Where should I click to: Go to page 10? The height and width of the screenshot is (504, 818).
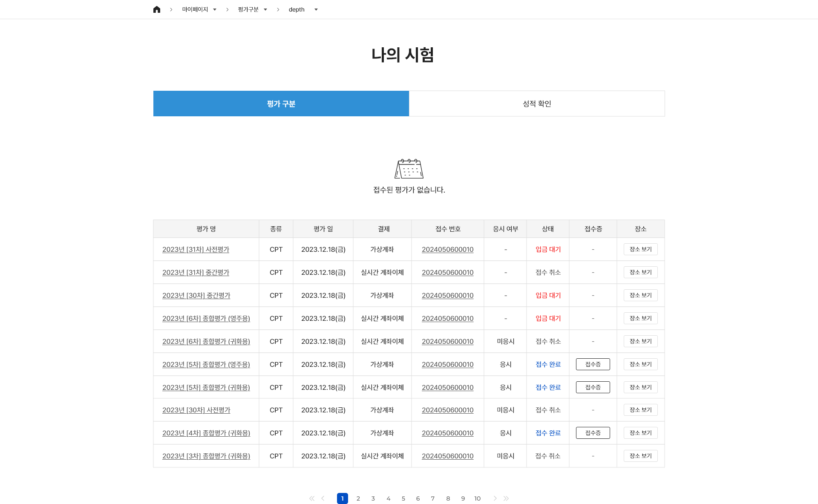click(x=478, y=498)
